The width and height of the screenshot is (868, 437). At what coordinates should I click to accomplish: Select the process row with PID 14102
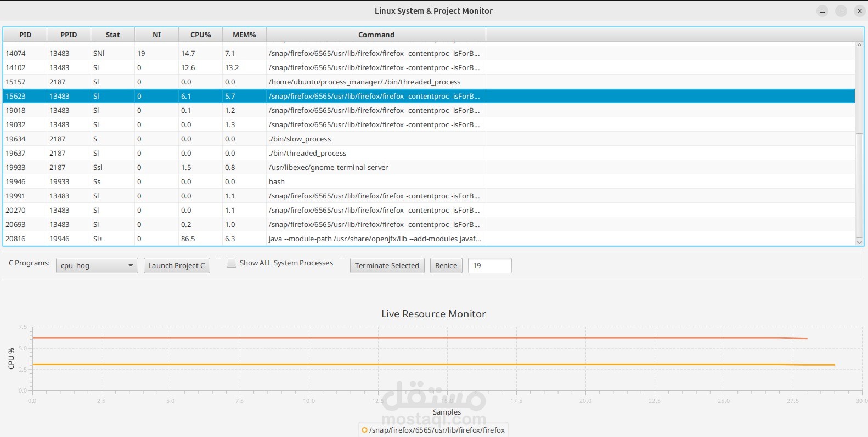tap(429, 67)
